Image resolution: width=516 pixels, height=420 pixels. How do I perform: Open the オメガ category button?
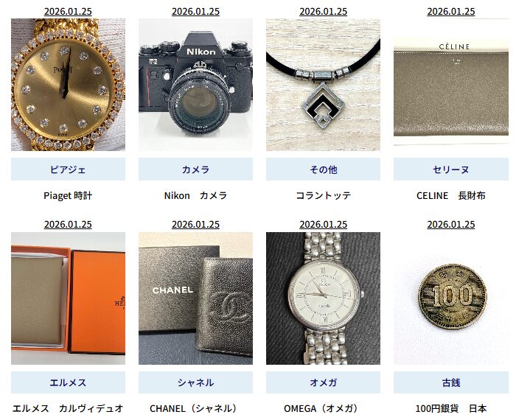point(323,382)
